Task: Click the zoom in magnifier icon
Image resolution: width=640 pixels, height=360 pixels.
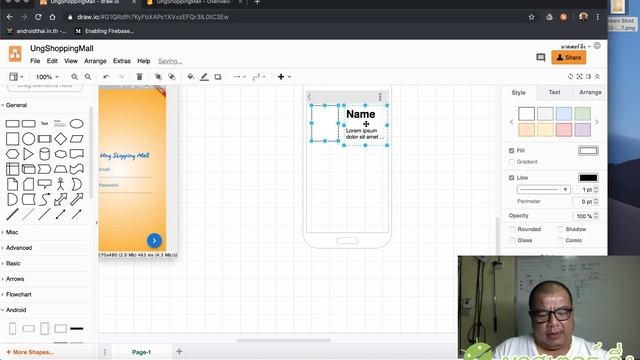Action: tap(74, 77)
